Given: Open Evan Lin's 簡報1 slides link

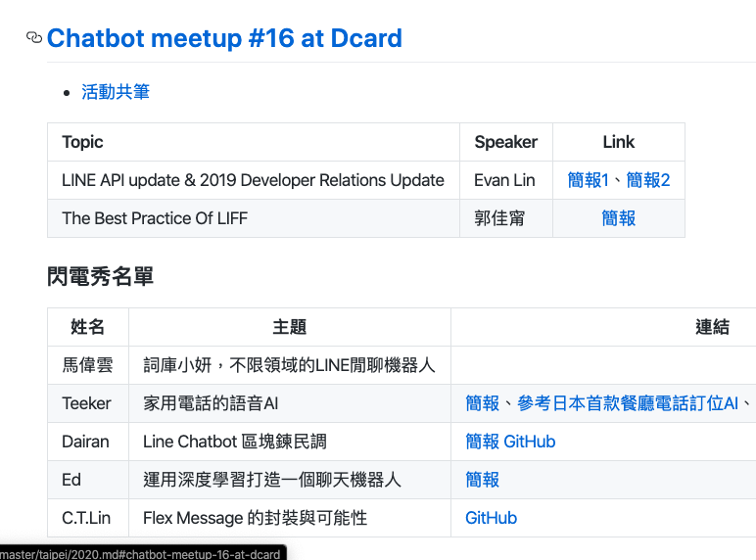Looking at the screenshot, I should pos(588,180).
